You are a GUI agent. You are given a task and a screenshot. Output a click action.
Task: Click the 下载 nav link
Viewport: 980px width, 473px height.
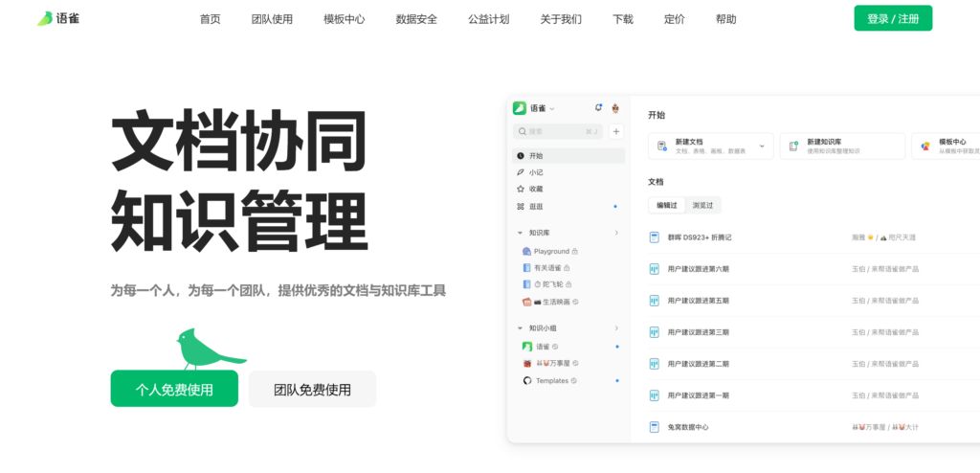(x=622, y=19)
